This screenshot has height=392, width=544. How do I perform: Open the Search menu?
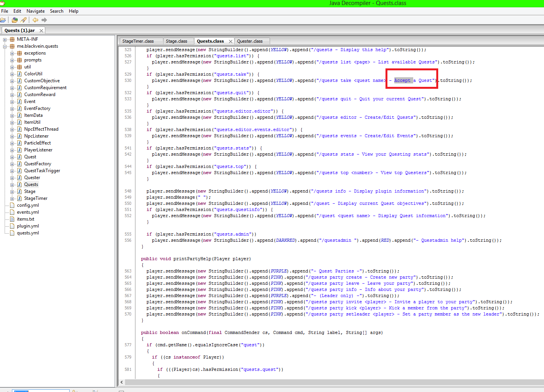[57, 11]
